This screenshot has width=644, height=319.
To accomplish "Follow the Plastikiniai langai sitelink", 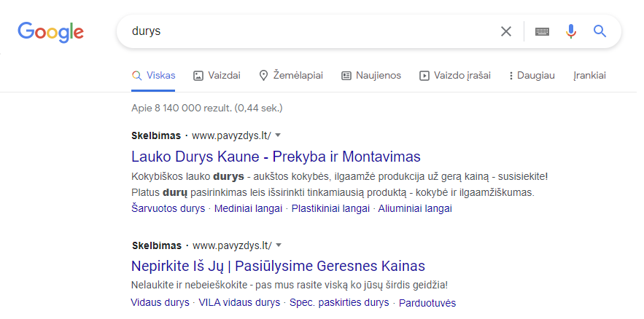I will pos(330,208).
